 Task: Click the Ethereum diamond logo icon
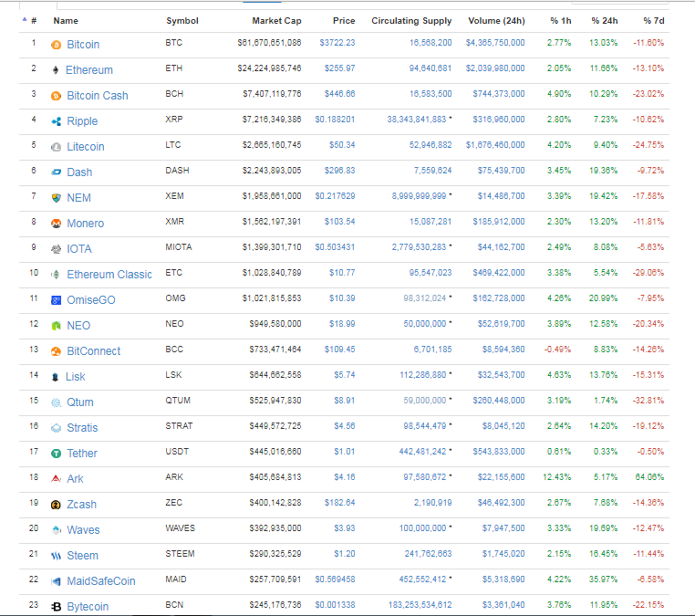pyautogui.click(x=56, y=70)
